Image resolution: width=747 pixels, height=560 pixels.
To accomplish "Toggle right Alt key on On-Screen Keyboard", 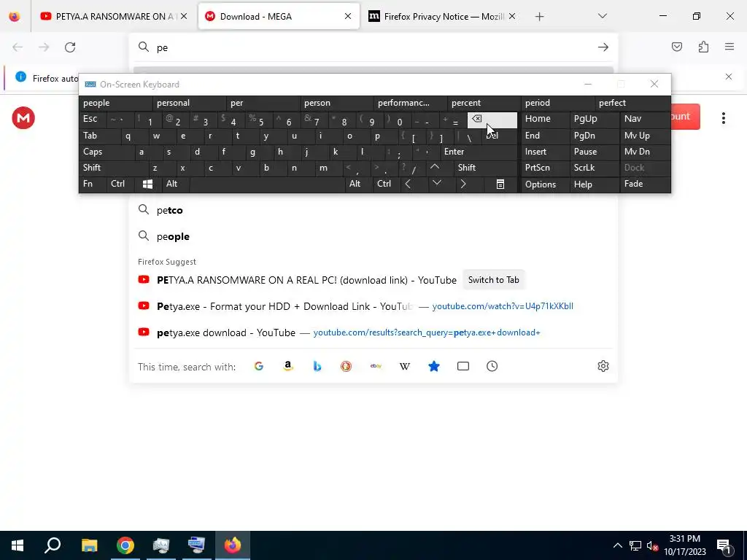I will click(x=357, y=184).
